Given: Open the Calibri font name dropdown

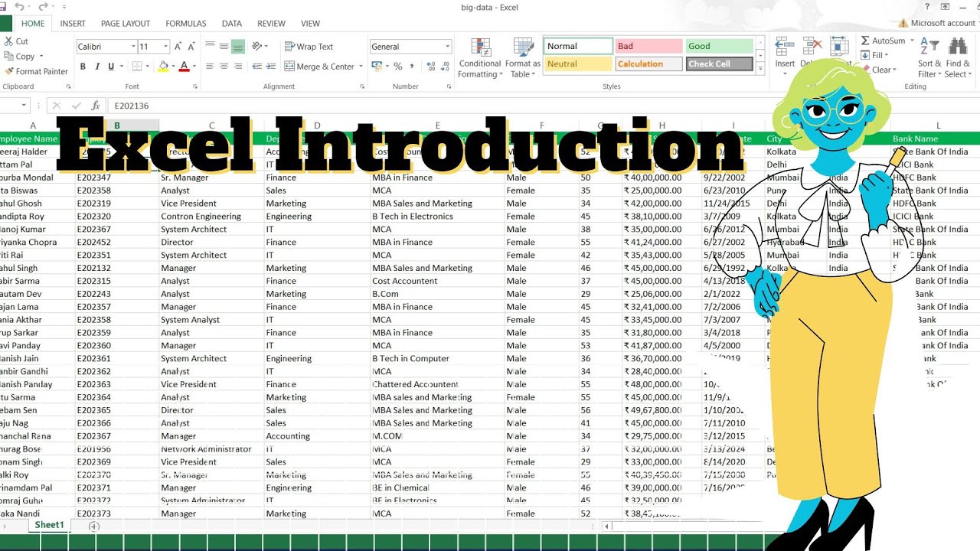Looking at the screenshot, I should (x=132, y=47).
